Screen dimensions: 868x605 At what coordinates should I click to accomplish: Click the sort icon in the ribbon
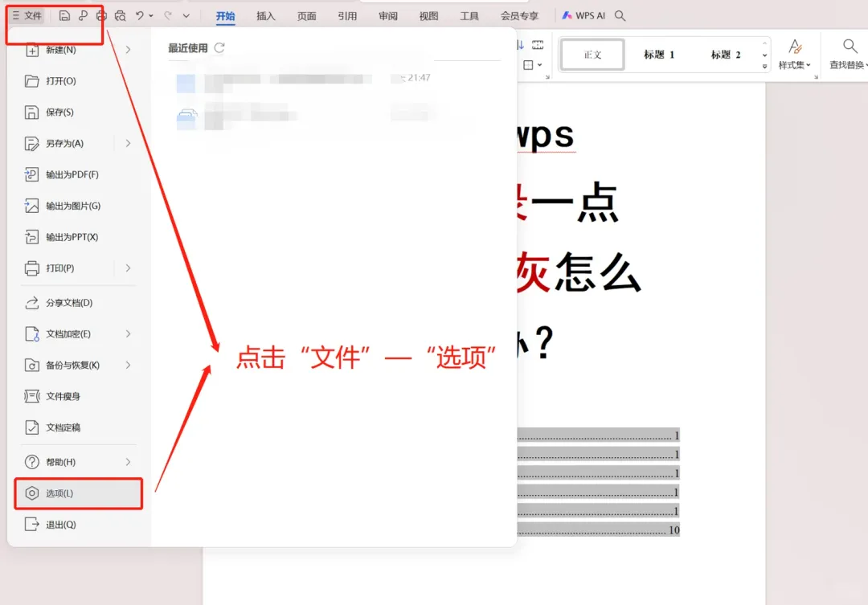[x=520, y=45]
